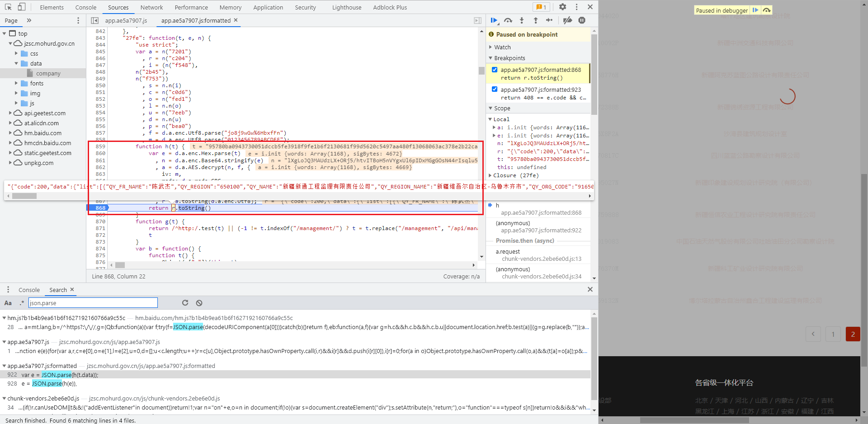
Task: Open the company folder in file tree
Action: 48,73
